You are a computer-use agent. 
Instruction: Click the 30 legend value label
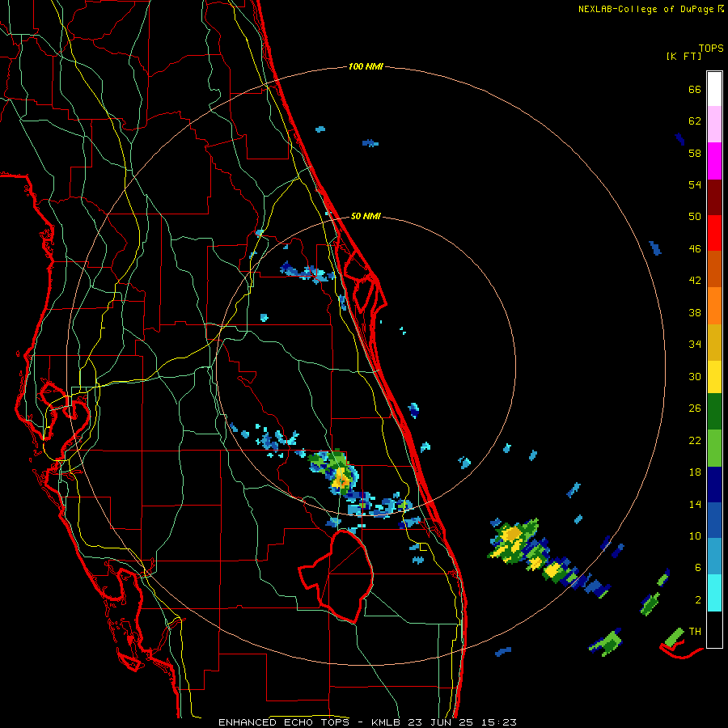click(x=695, y=376)
